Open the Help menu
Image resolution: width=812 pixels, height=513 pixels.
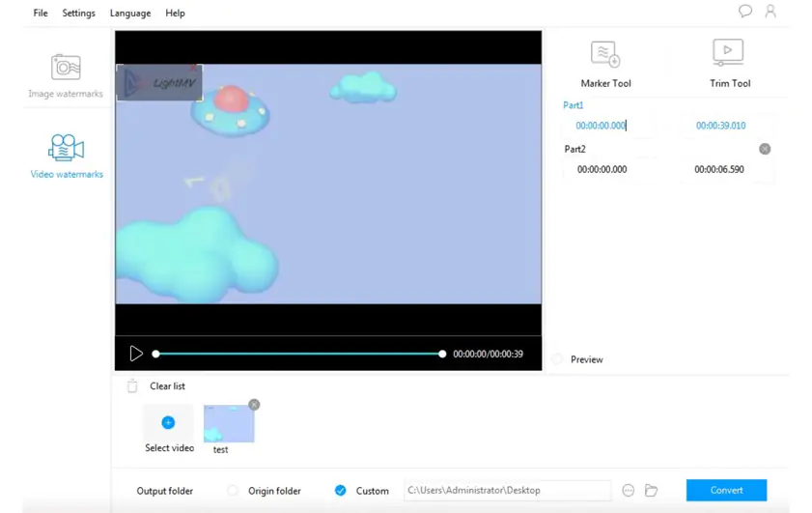click(175, 13)
